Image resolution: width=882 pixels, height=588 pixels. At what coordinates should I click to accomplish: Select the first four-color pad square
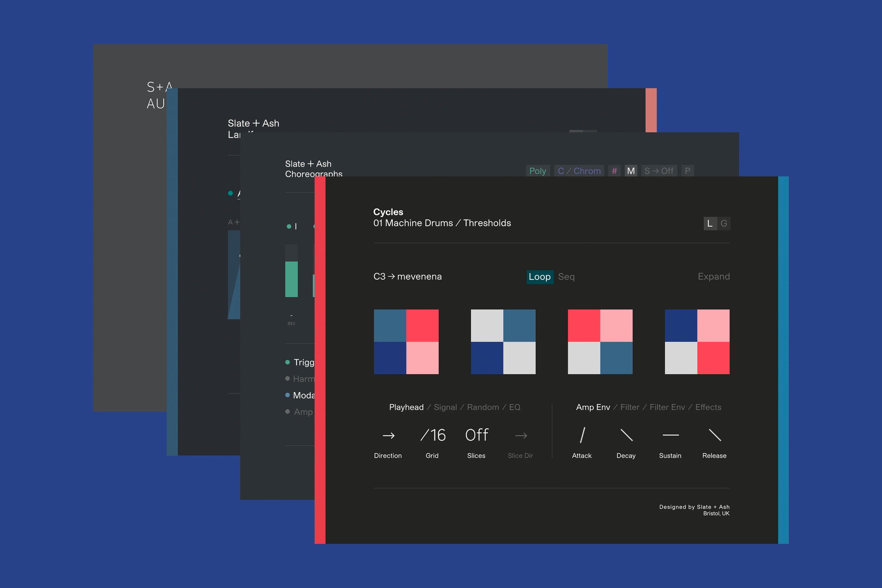[x=406, y=342]
